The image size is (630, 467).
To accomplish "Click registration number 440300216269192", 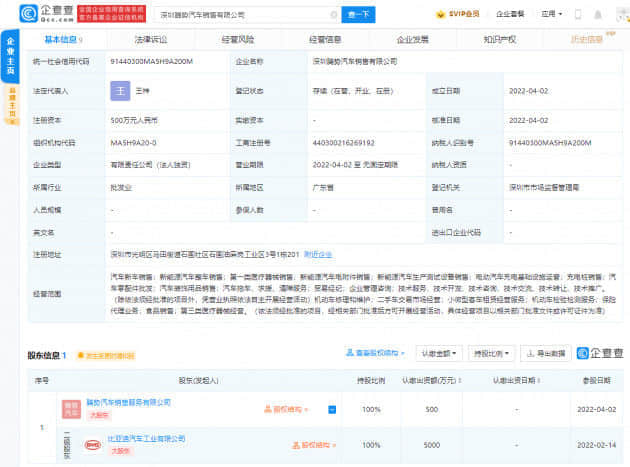I will [344, 143].
